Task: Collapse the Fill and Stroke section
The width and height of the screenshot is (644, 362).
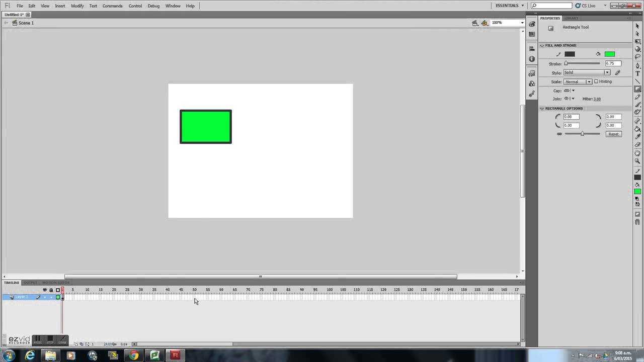Action: pos(542,45)
